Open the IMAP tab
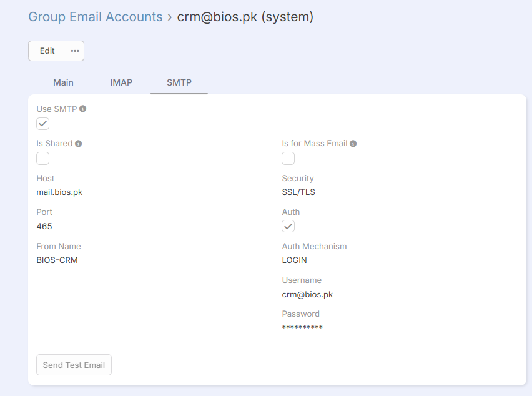Image resolution: width=532 pixels, height=396 pixels. pos(121,82)
